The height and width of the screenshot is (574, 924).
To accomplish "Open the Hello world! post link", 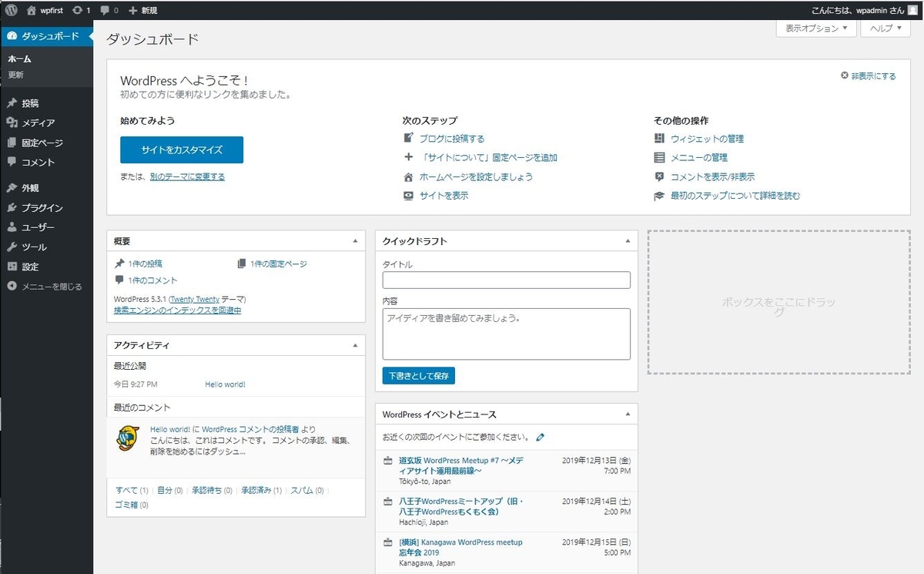I will [x=224, y=384].
